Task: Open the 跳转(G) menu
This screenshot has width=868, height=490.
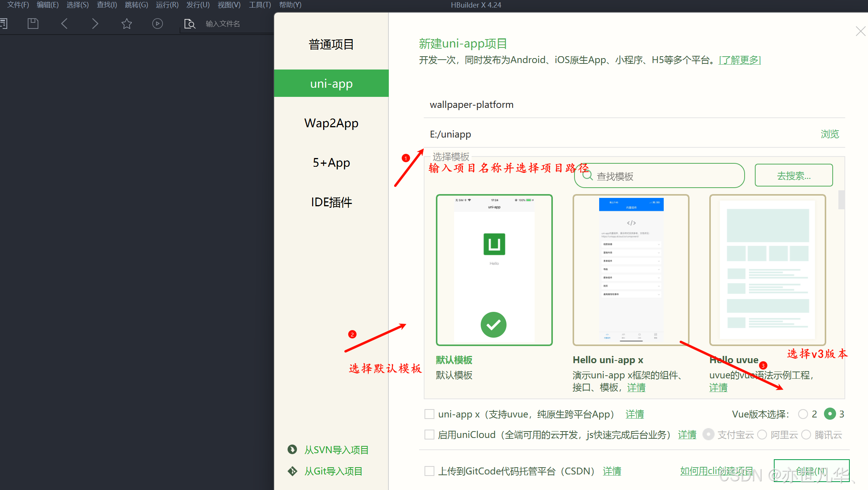Action: 136,5
